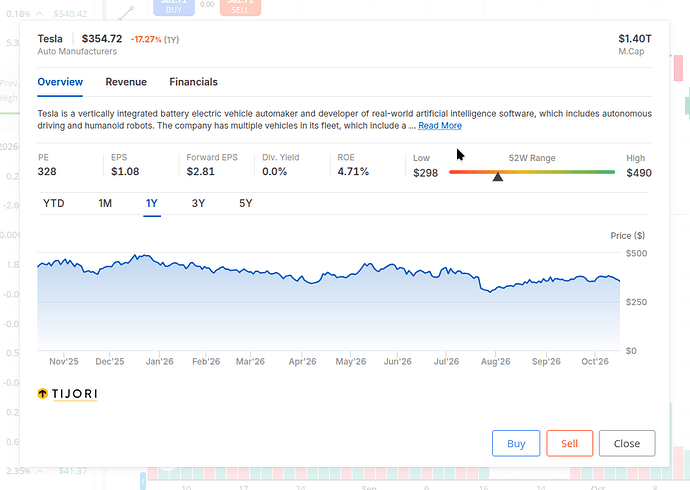Click the Price ($) axis title

click(x=628, y=236)
